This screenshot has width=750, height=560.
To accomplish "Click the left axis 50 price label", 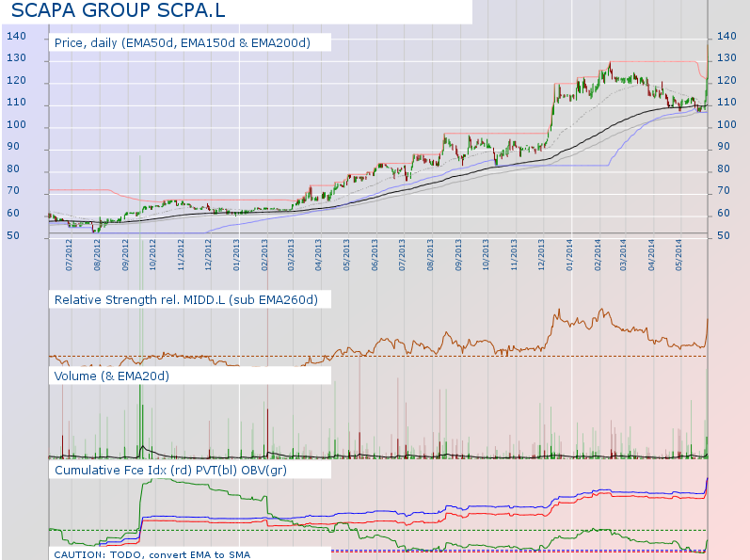I will click(13, 235).
